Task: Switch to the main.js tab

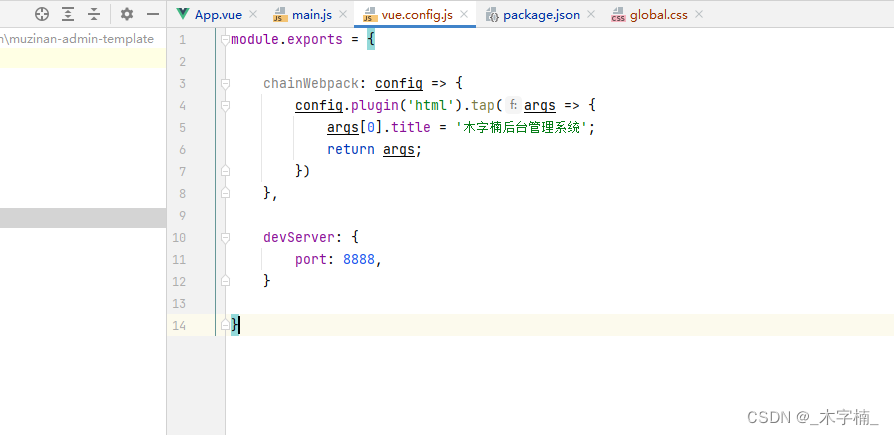Action: click(x=312, y=15)
